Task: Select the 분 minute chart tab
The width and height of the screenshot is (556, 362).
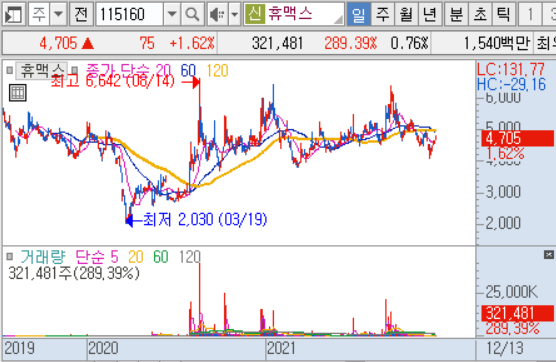Action: [x=456, y=15]
